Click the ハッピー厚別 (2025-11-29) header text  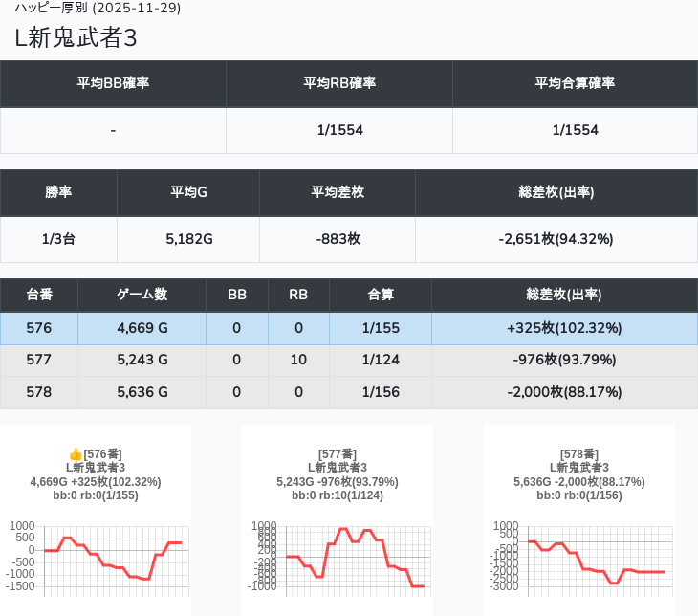click(x=98, y=8)
